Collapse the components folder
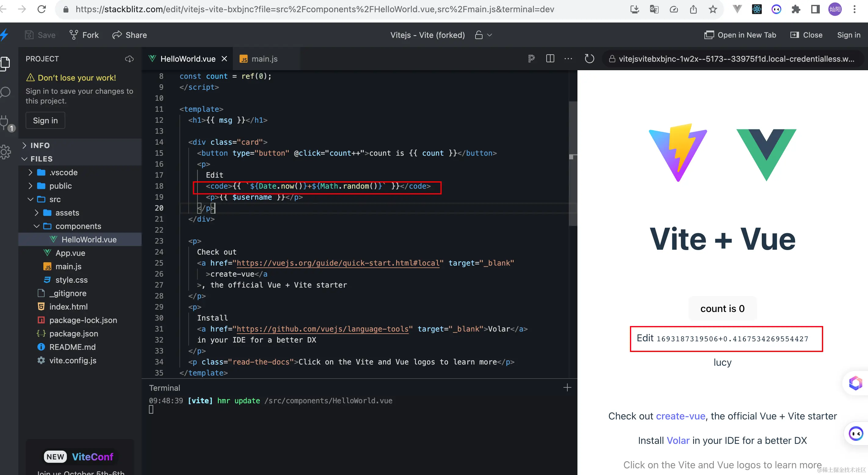The width and height of the screenshot is (868, 475). (x=78, y=226)
